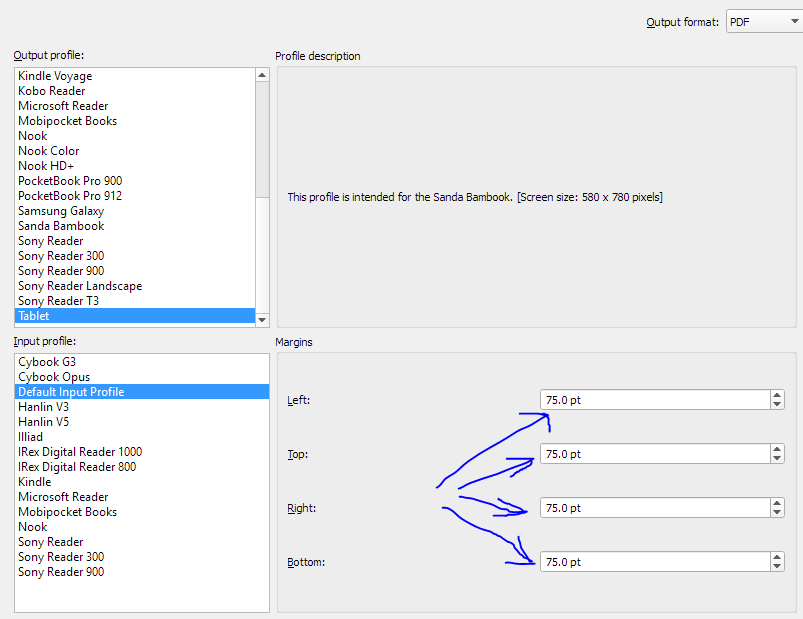The height and width of the screenshot is (619, 803).
Task: Select Hanlin V5 input profile
Action: tap(142, 422)
